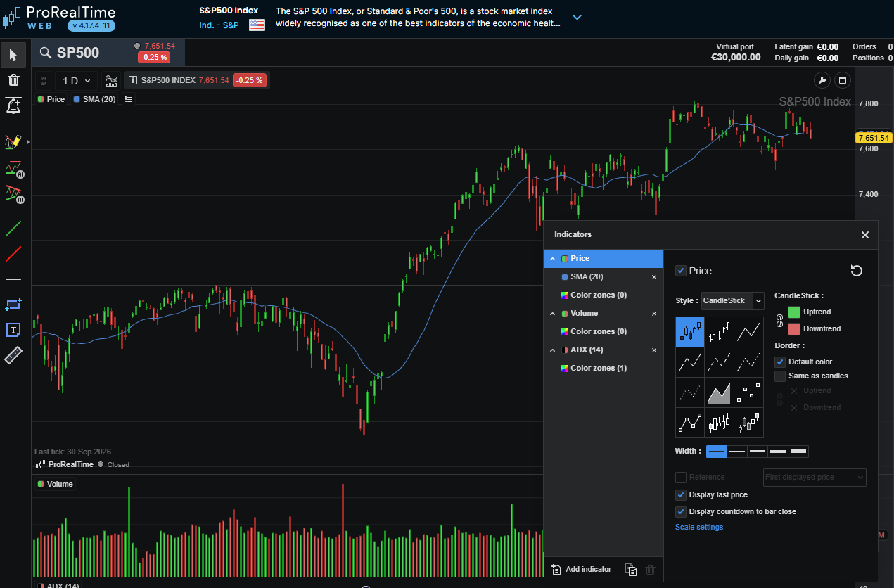
Task: Expand the drawing tool submenu arrow
Action: pos(28,142)
